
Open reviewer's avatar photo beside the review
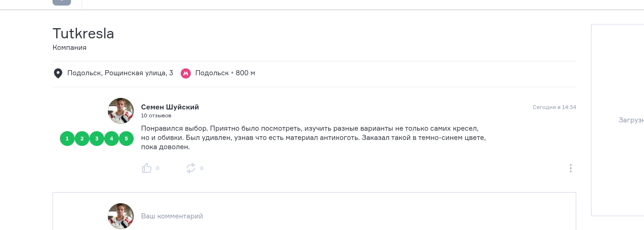tap(121, 111)
